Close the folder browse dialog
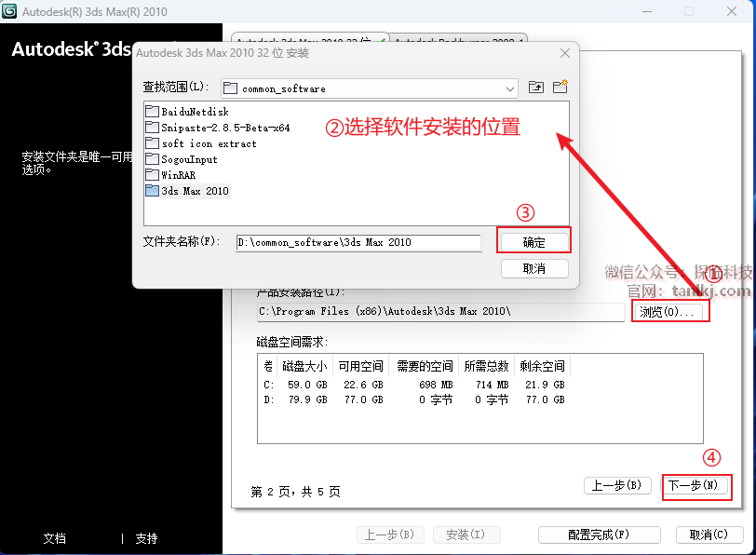 coord(565,53)
